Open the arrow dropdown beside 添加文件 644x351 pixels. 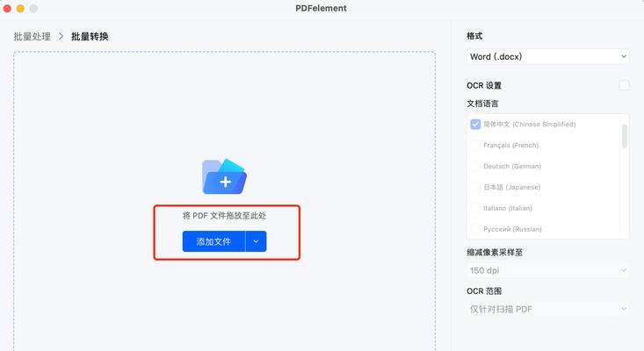(256, 241)
